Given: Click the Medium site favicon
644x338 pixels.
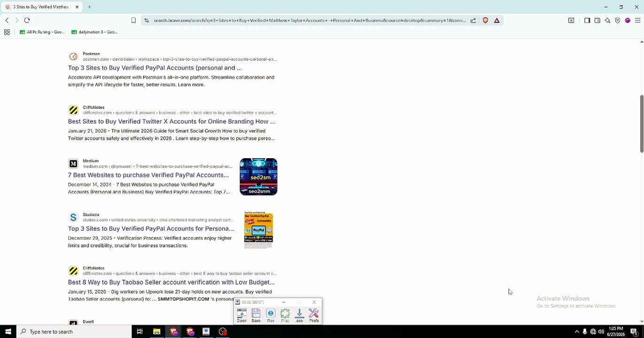Looking at the screenshot, I should (73, 164).
